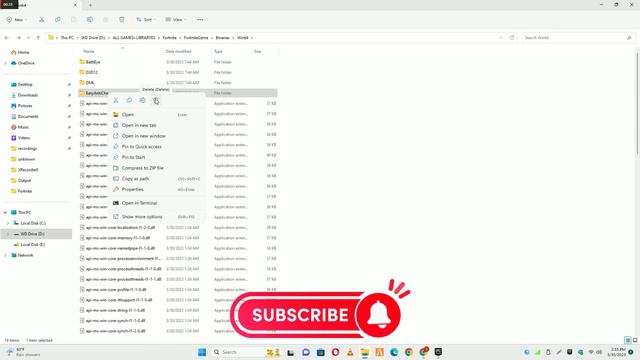The height and width of the screenshot is (360, 640).
Task: Expand the OneDrive tree node
Action: tap(5, 63)
